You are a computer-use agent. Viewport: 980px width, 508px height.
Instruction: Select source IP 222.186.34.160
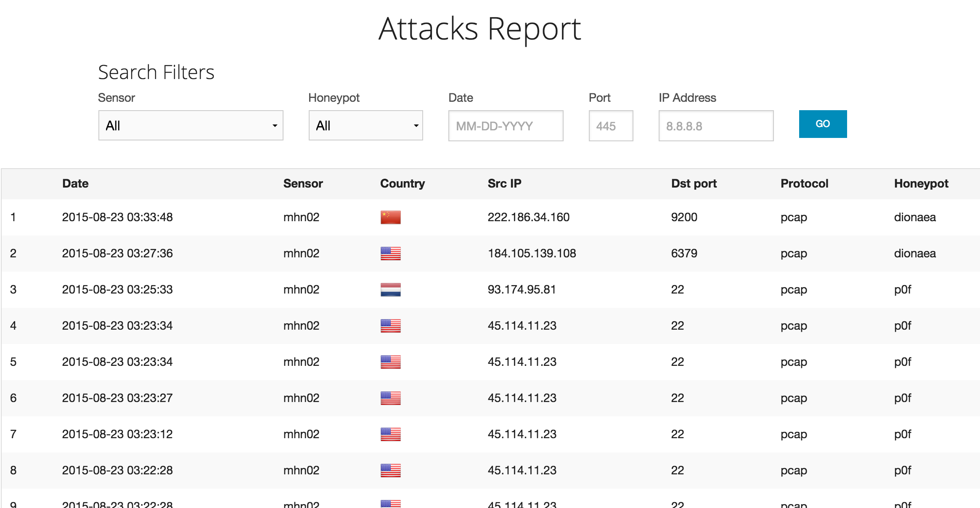pos(528,217)
